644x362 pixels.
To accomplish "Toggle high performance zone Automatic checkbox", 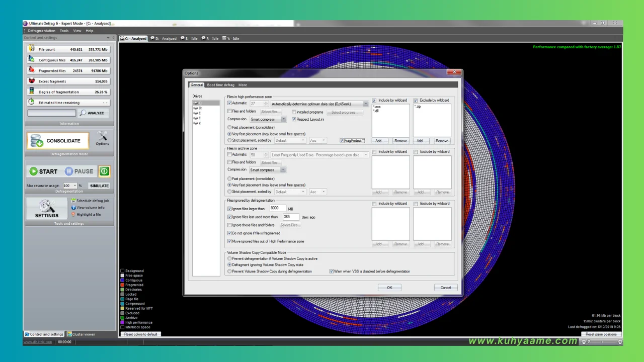I will [x=229, y=103].
